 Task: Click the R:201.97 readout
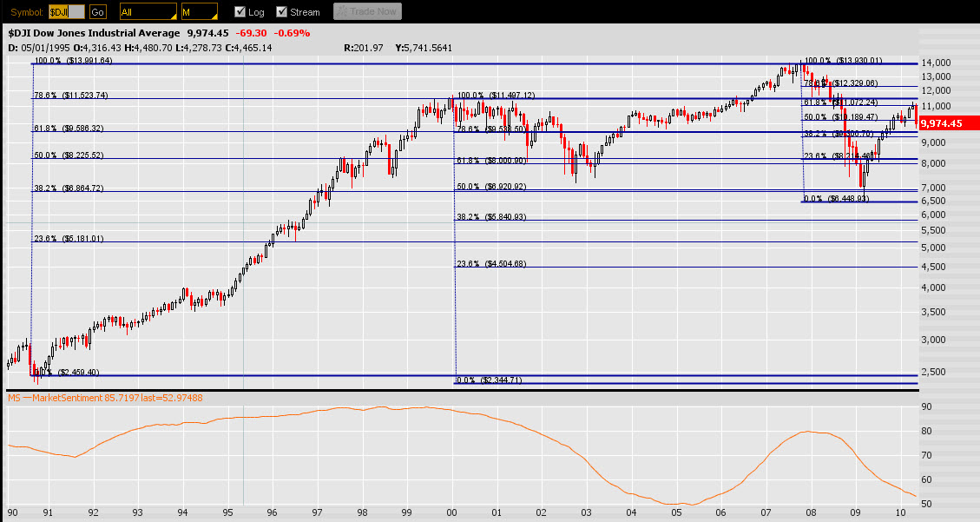(363, 48)
